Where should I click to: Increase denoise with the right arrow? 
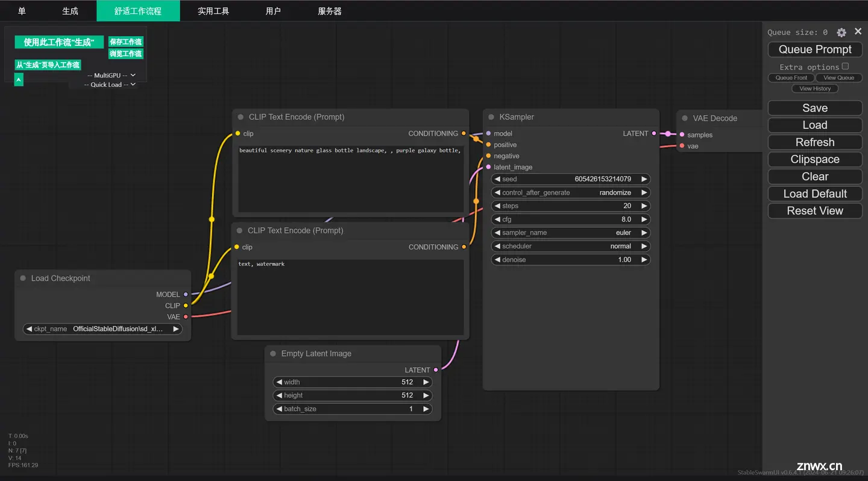pos(644,260)
